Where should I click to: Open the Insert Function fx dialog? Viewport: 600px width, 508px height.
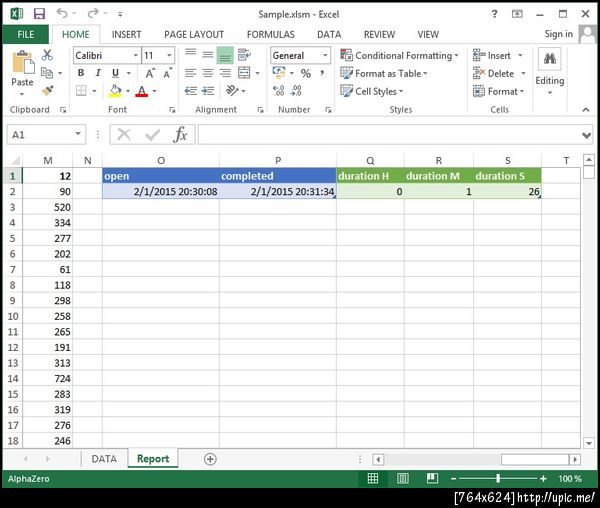(x=180, y=135)
